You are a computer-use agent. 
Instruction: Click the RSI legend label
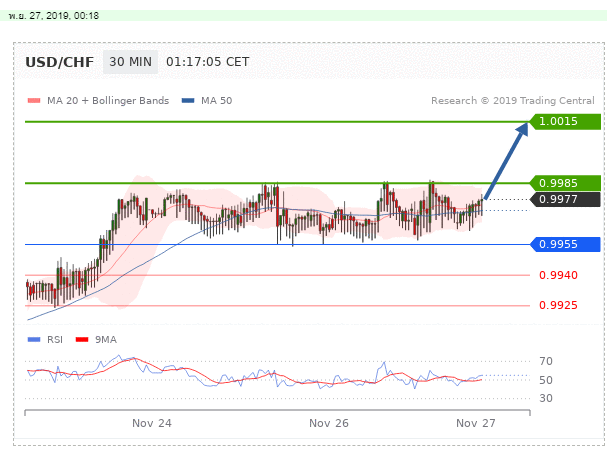pos(55,340)
